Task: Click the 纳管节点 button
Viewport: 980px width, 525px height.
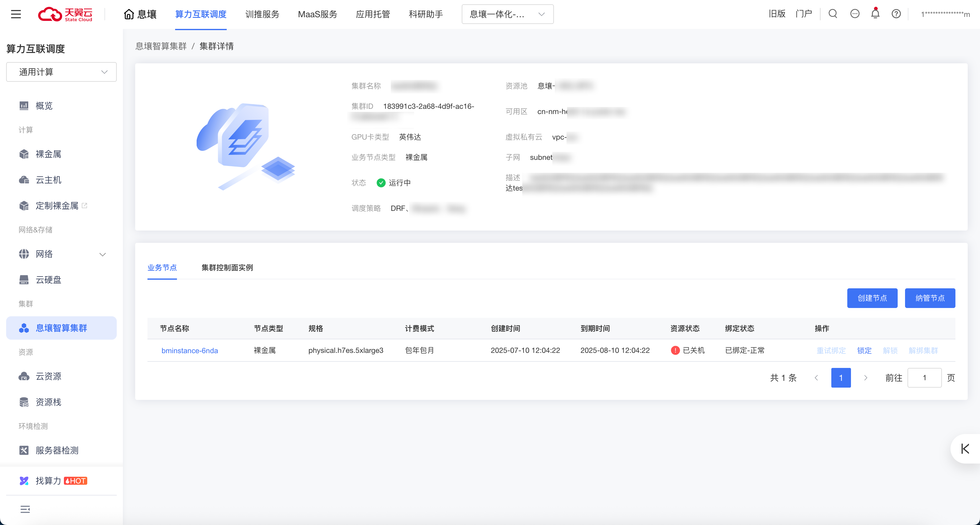Action: click(x=930, y=298)
